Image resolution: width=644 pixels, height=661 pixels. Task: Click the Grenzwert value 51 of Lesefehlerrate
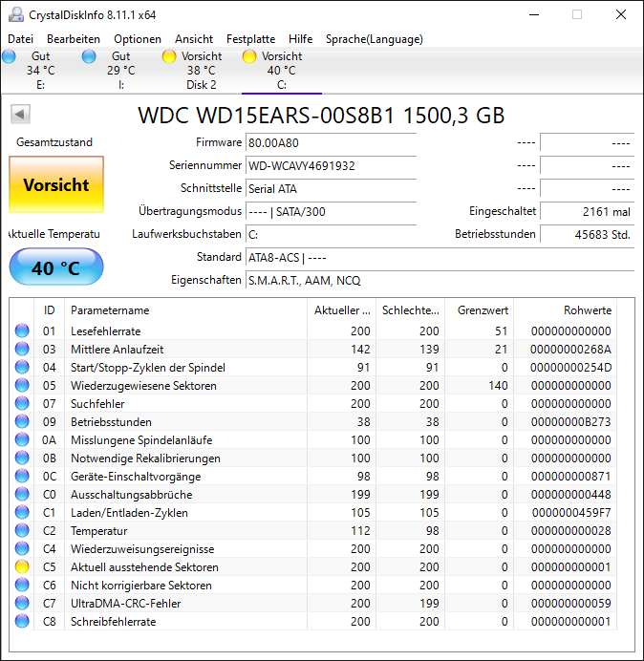point(501,331)
